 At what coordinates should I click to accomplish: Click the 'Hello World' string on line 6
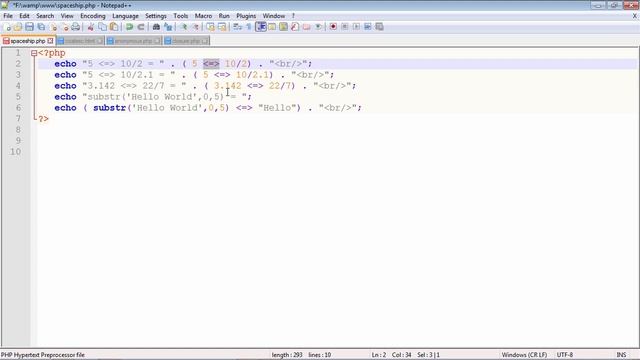(167, 108)
